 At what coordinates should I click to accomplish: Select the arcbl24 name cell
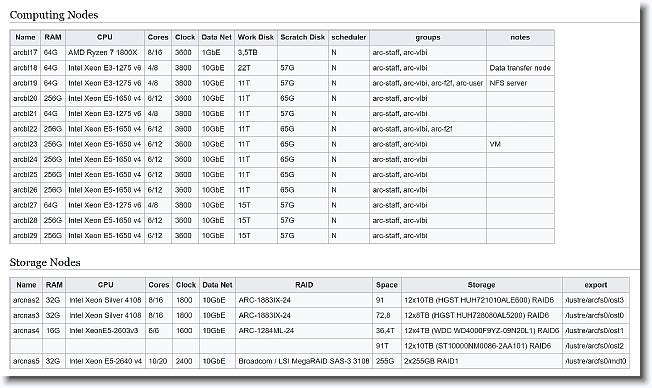[25, 159]
